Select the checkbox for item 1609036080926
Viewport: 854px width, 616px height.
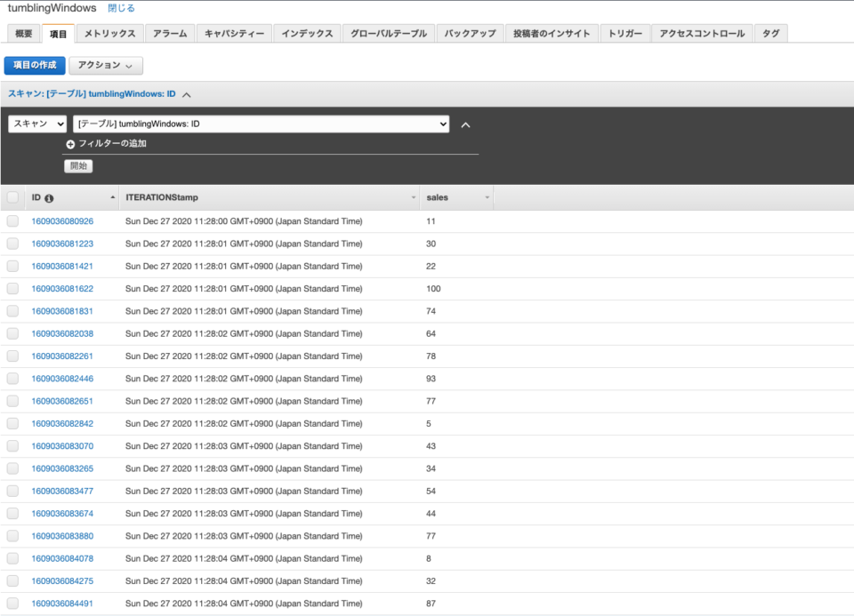tap(13, 221)
